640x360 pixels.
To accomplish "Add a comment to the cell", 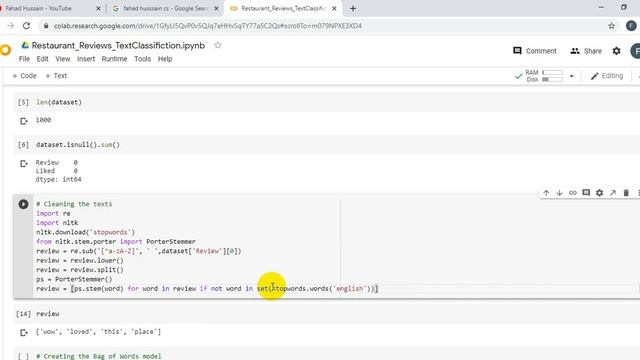I will click(x=586, y=193).
